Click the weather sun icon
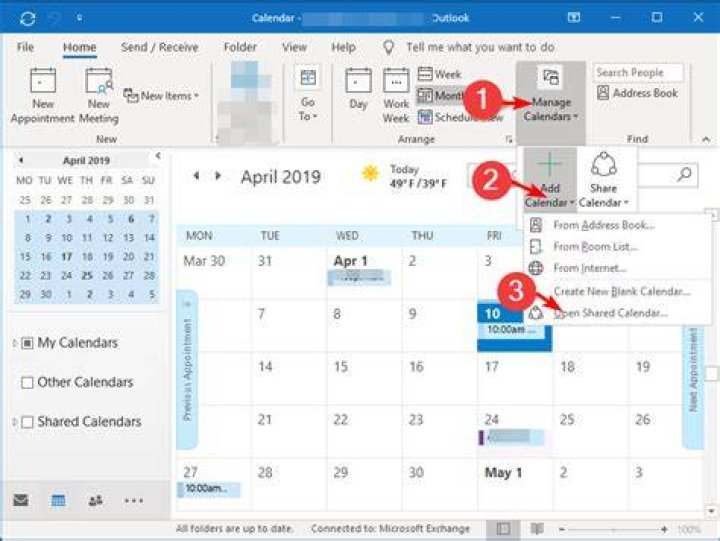This screenshot has height=541, width=720. point(370,174)
